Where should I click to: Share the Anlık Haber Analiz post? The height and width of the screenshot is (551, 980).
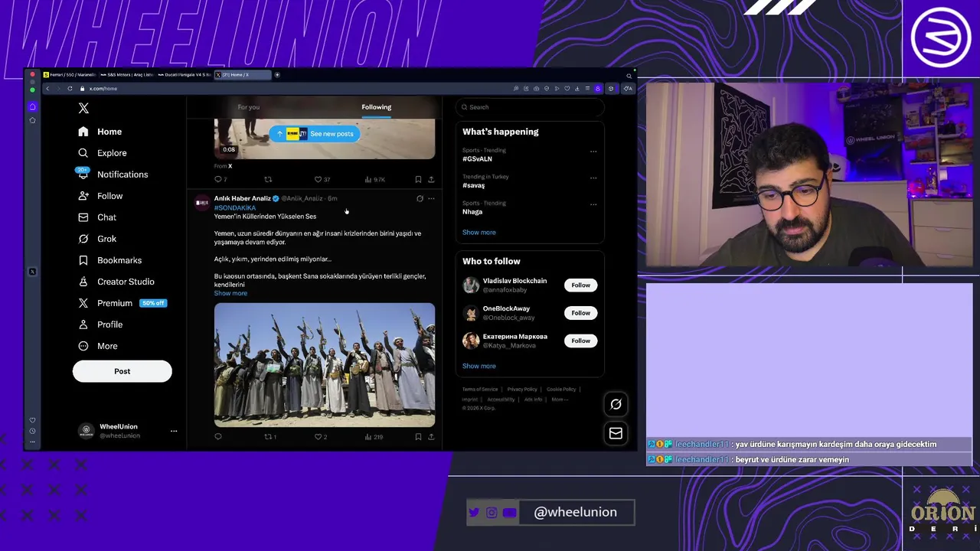click(x=431, y=437)
